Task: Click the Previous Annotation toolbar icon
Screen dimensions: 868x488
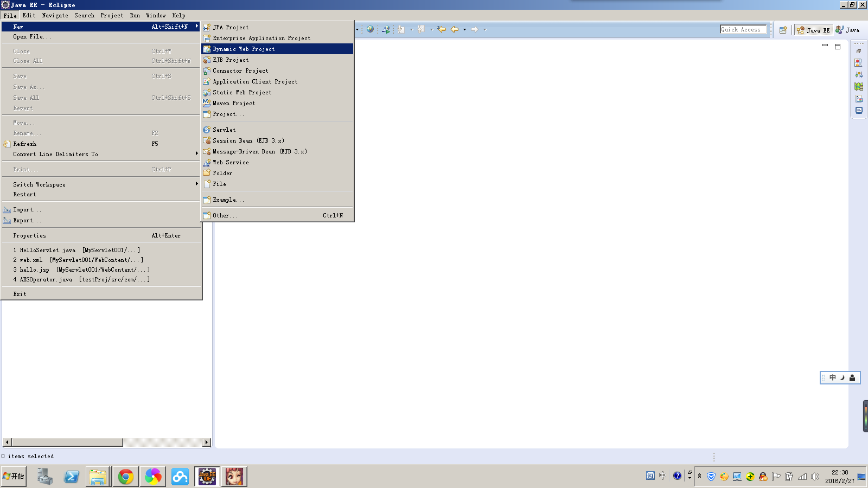Action: [x=422, y=29]
